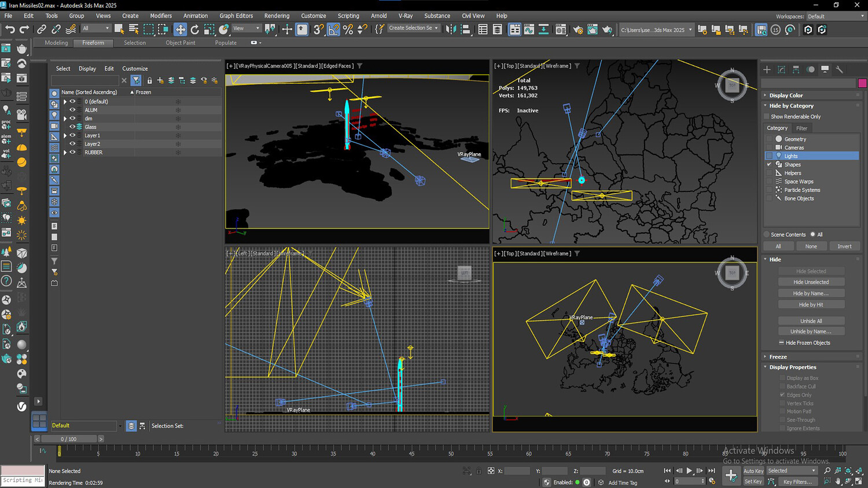Viewport: 868px width, 488px height.
Task: Open Render Setup teapot icon
Action: coord(578,29)
